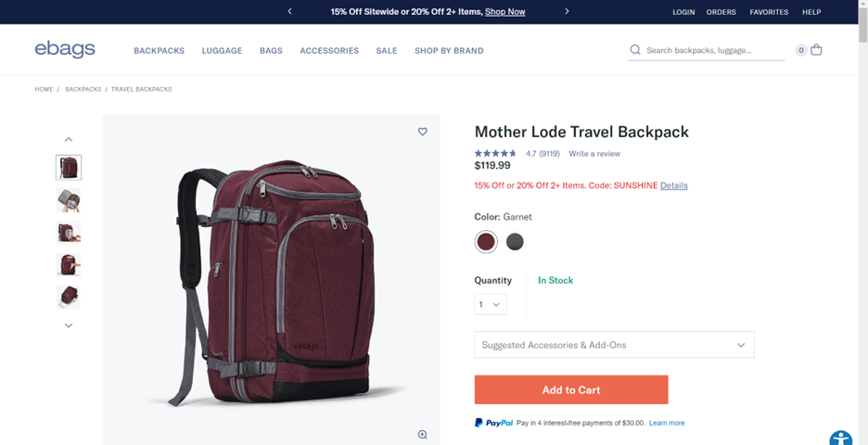Open the accessibility widget icon
This screenshot has height=445, width=868.
841,439
